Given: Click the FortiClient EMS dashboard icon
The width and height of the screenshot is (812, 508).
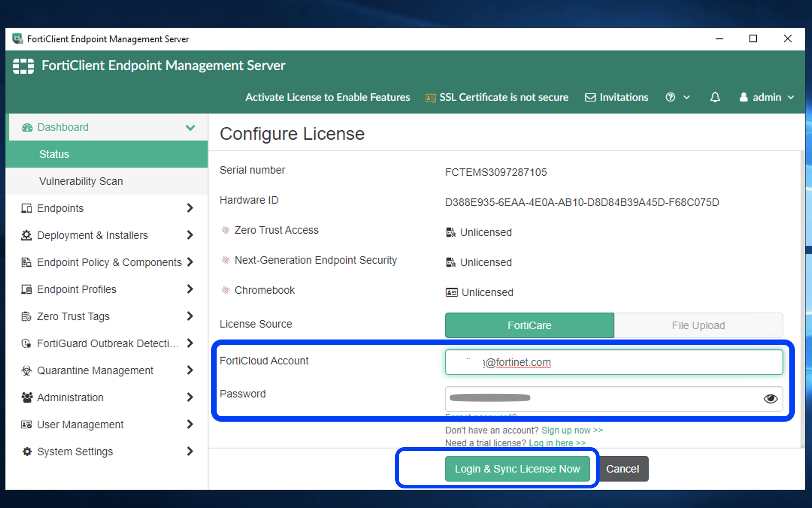Looking at the screenshot, I should point(24,126).
